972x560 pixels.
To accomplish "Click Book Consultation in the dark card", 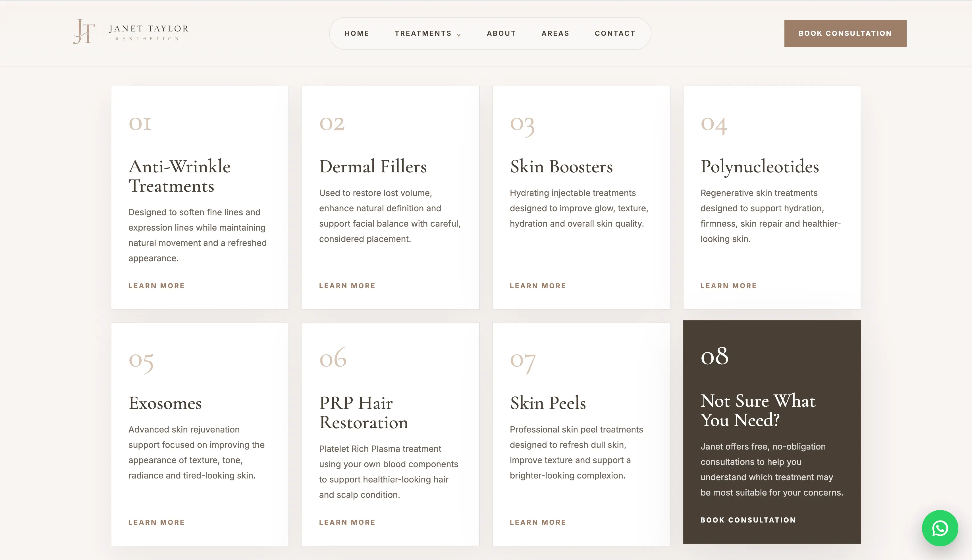I will (748, 520).
